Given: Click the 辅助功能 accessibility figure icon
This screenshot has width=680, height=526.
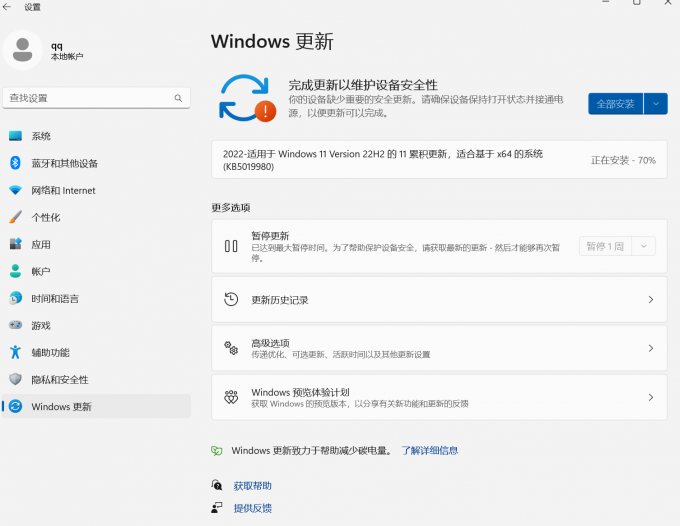Looking at the screenshot, I should tap(15, 352).
